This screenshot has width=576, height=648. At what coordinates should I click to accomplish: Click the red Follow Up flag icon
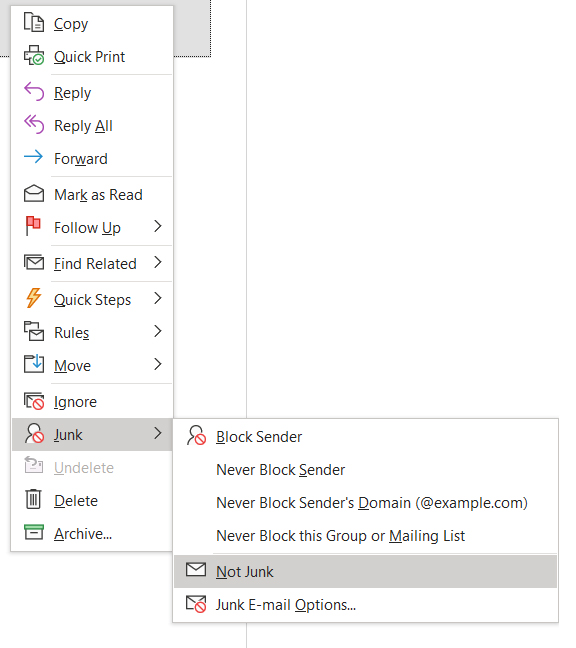click(33, 226)
